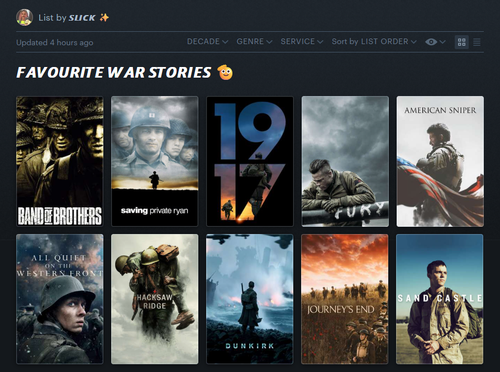
Task: Open SLICK's profile link
Action: click(82, 18)
